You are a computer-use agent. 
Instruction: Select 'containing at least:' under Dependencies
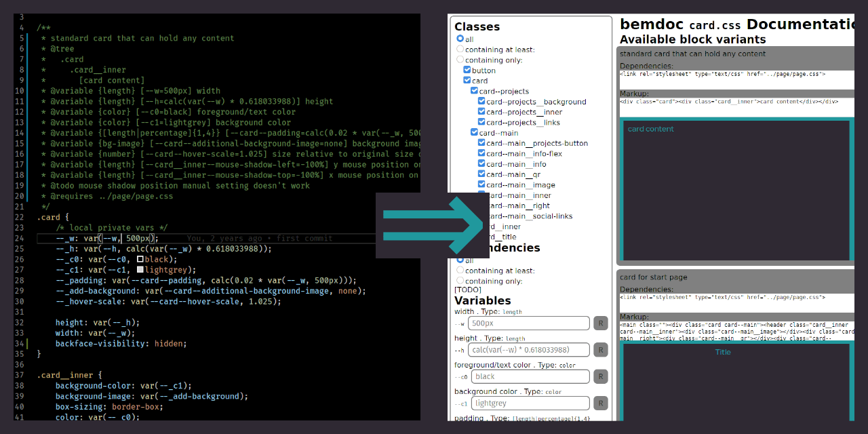pyautogui.click(x=460, y=270)
